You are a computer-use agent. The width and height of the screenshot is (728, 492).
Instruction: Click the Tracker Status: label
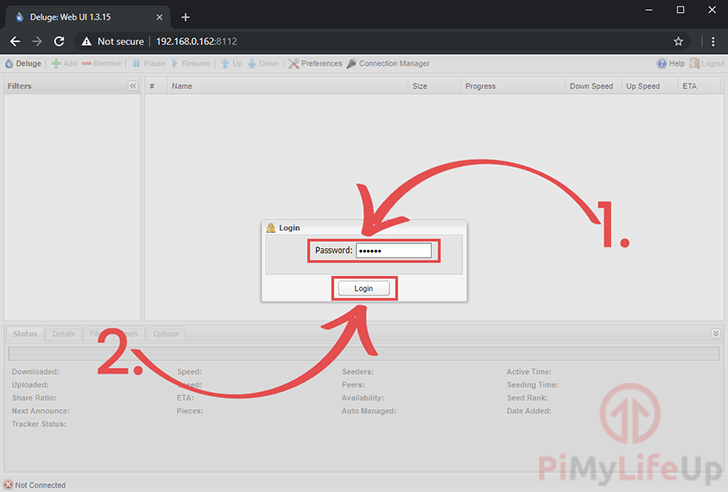coord(39,424)
